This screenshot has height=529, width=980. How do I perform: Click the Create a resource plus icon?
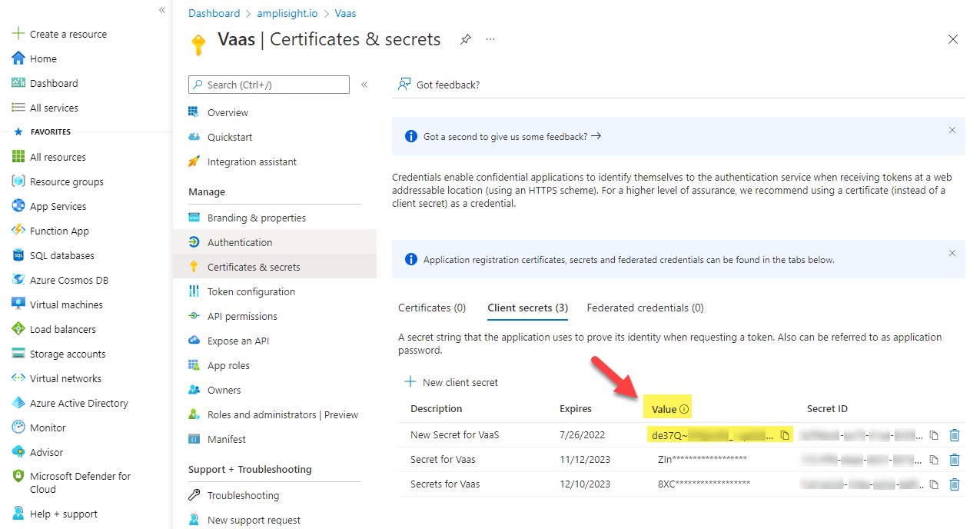(x=18, y=34)
